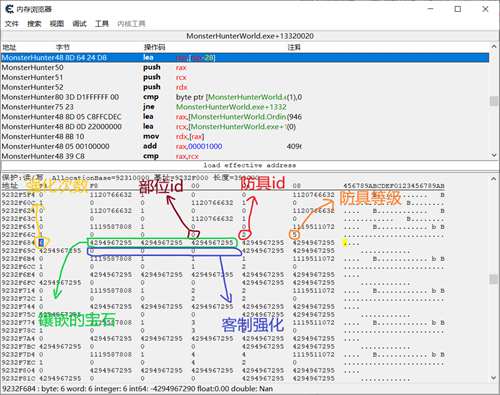Image resolution: width=500 pixels, height=395 pixels.
Task: Click hex row address 9232F6FC
Action: [x=18, y=283]
